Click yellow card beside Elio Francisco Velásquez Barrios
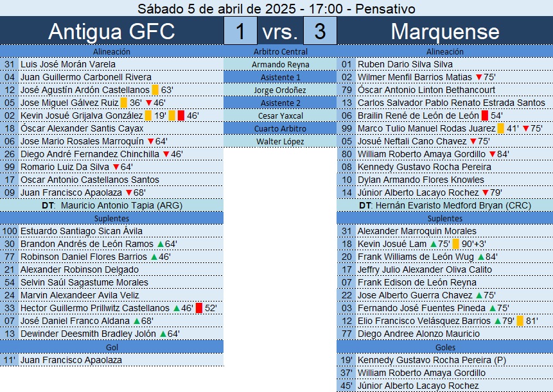 tap(520, 321)
